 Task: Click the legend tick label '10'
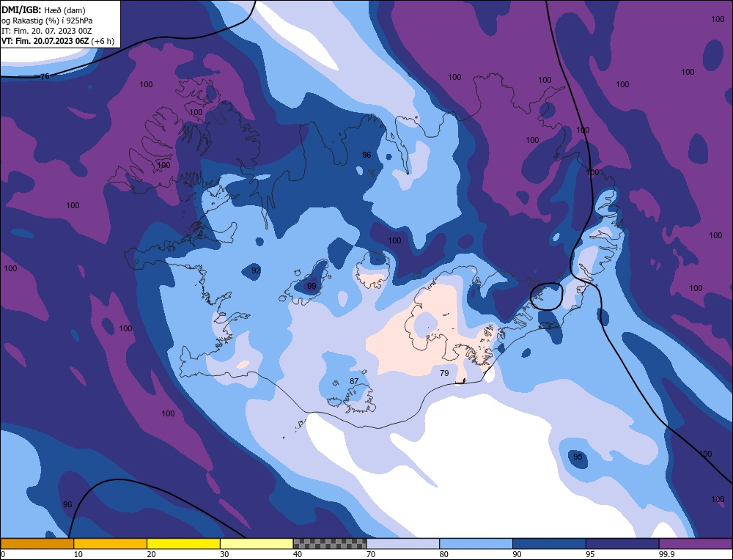78,554
